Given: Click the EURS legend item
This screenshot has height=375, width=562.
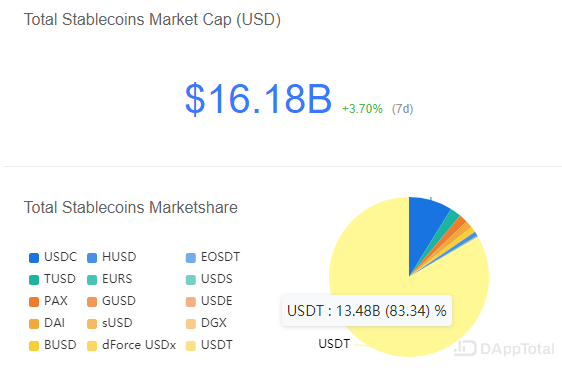Looking at the screenshot, I should [x=110, y=279].
